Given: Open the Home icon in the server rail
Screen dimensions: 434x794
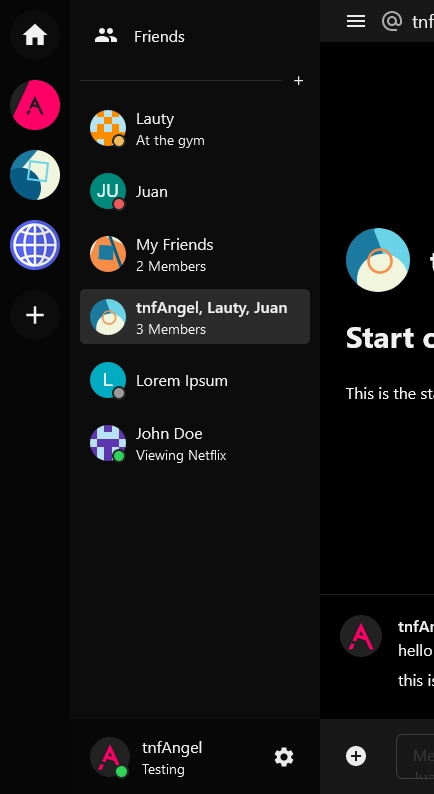Looking at the screenshot, I should coord(35,35).
